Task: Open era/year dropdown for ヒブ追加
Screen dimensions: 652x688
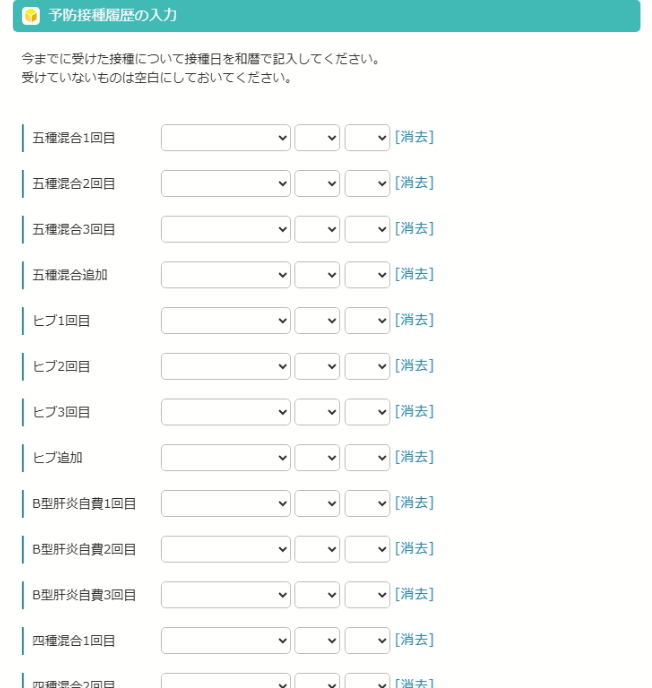Action: point(226,458)
